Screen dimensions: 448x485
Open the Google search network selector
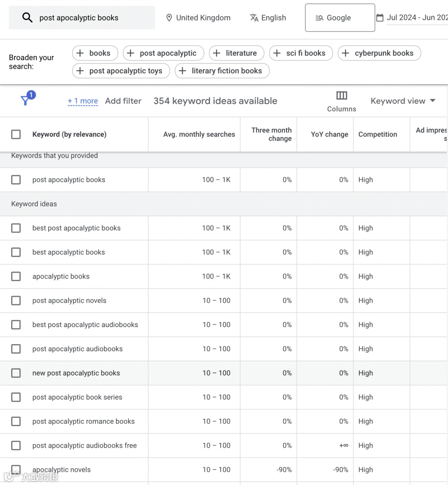click(x=340, y=18)
